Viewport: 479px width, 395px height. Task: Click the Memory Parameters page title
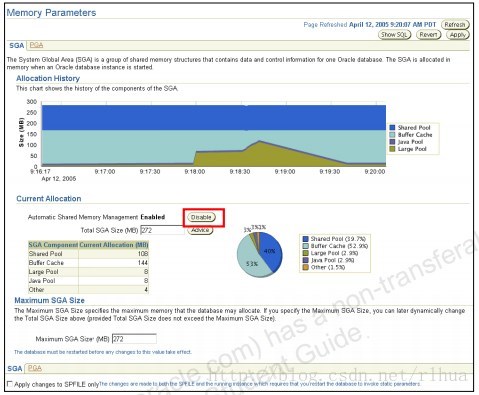coord(51,13)
